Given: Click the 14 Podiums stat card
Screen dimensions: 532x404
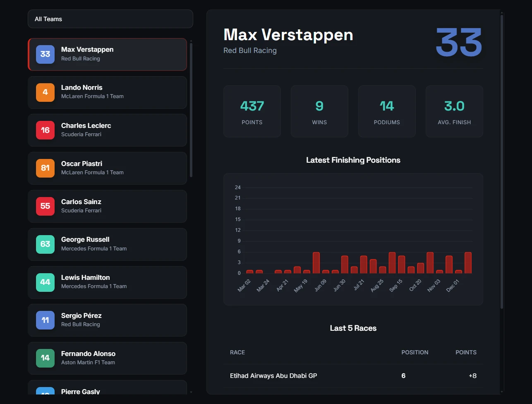Looking at the screenshot, I should (387, 111).
